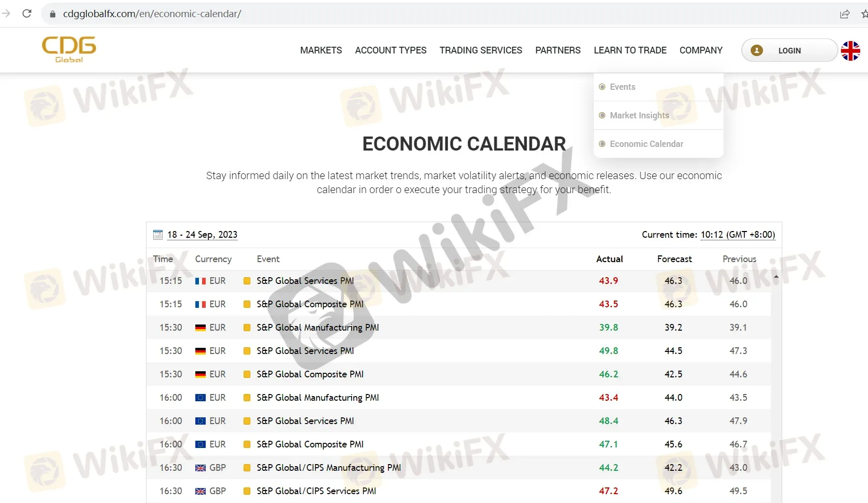The height and width of the screenshot is (503, 868).
Task: Click the Time column header
Action: tap(163, 259)
